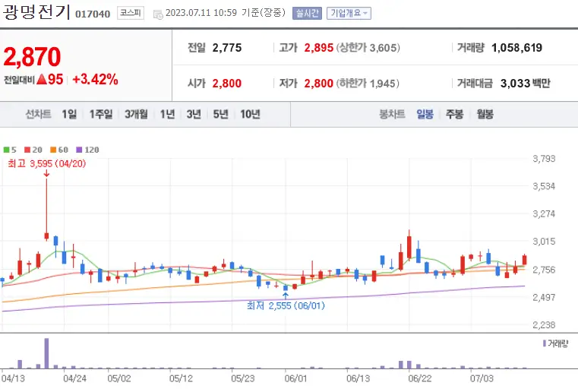Image resolution: width=578 pixels, height=392 pixels.
Task: Click the 광명전기 stock name heading
Action: [36, 12]
